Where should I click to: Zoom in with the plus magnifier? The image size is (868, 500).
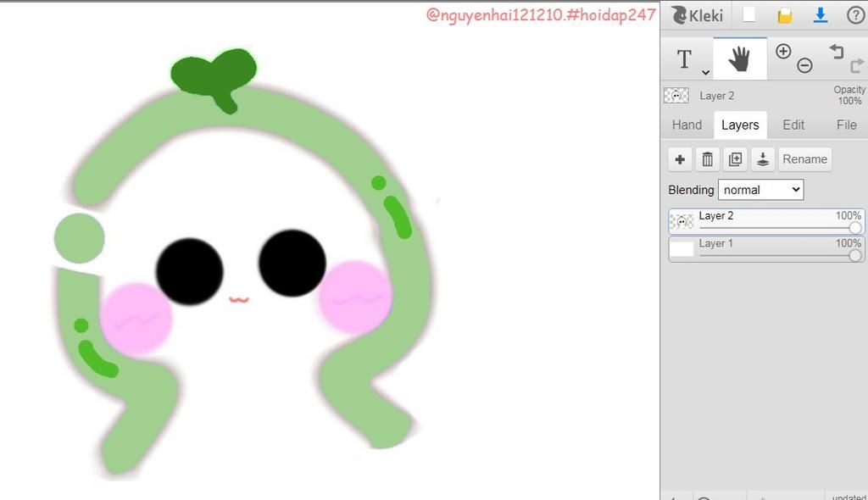783,52
